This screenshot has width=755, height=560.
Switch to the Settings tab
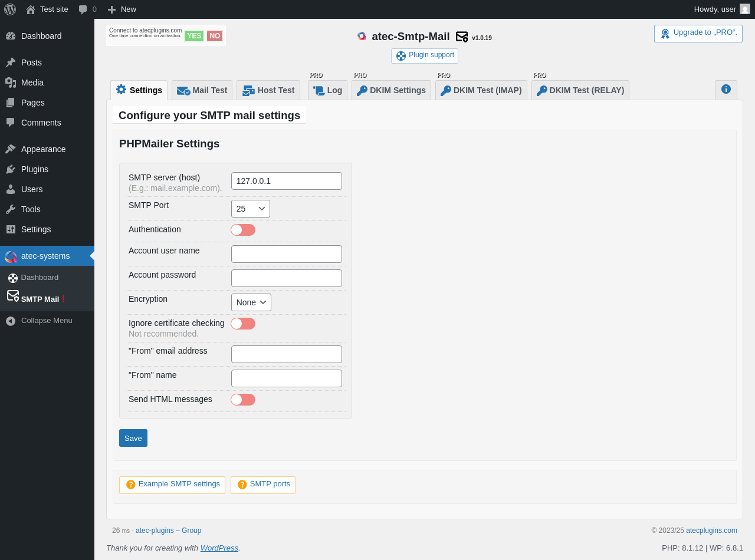pos(139,90)
